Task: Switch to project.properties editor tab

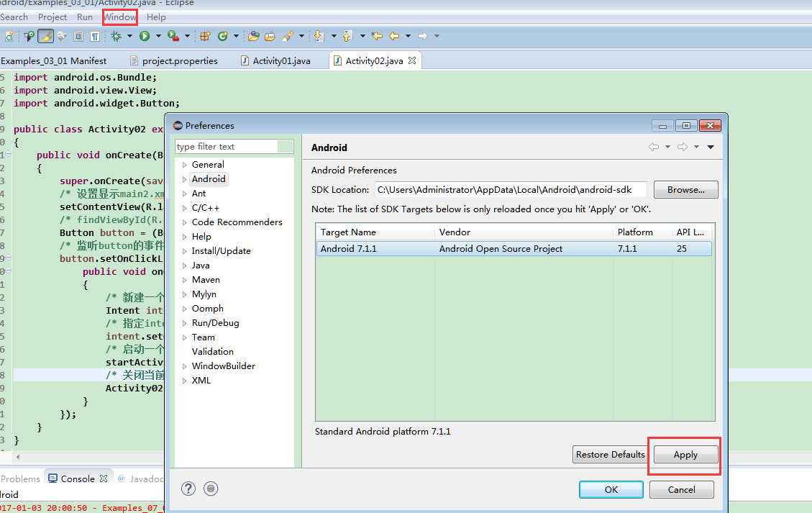Action: coord(174,60)
